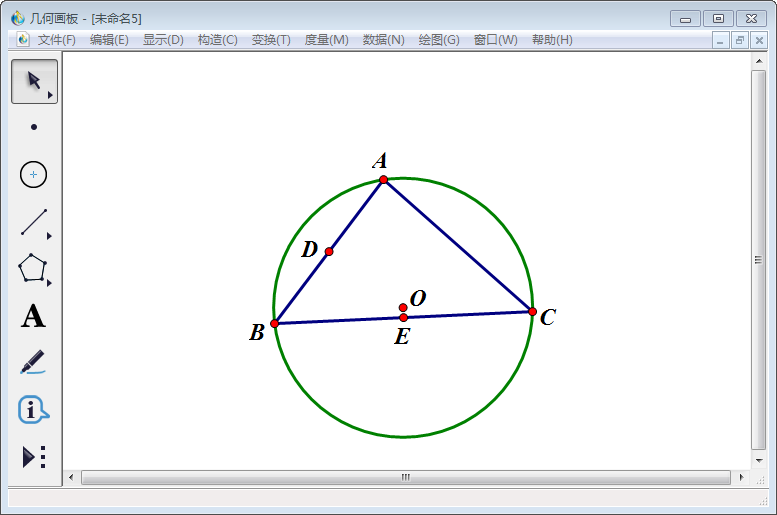
Task: Click the document icon left of 文件 menu
Action: [x=23, y=40]
